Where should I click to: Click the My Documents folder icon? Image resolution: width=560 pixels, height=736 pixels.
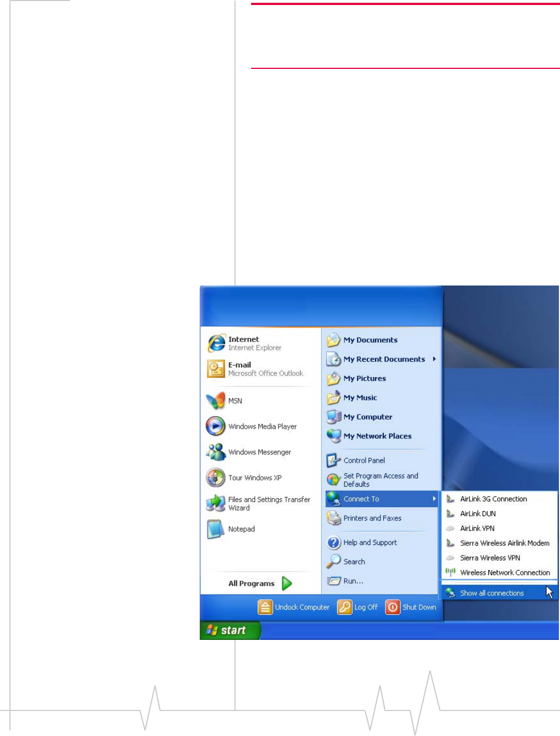tap(333, 340)
